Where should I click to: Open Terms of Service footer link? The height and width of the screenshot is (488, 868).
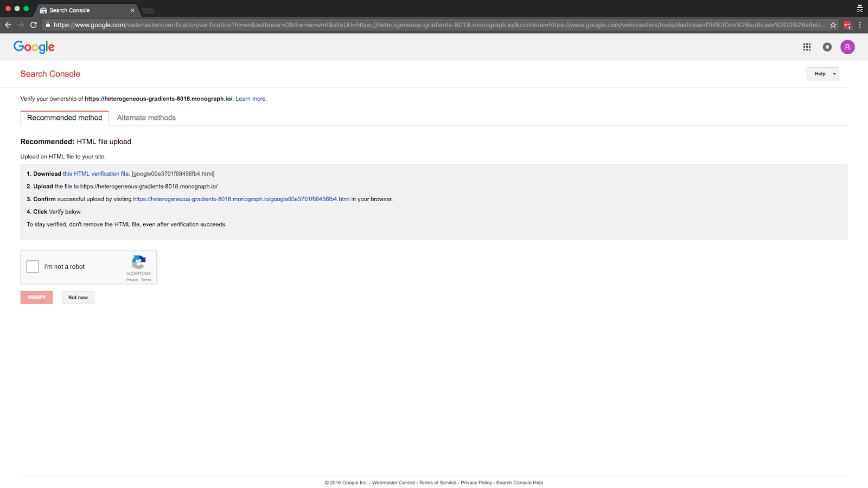(x=438, y=483)
